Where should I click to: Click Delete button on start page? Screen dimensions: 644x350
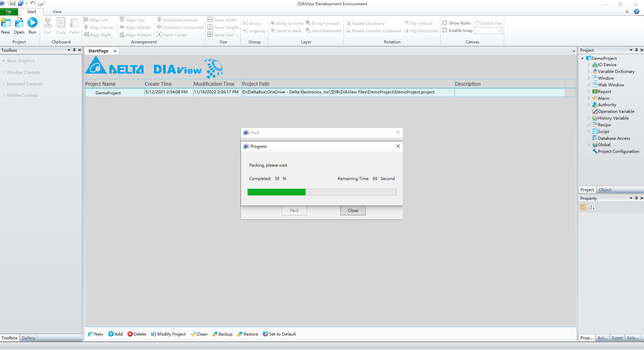tap(137, 334)
